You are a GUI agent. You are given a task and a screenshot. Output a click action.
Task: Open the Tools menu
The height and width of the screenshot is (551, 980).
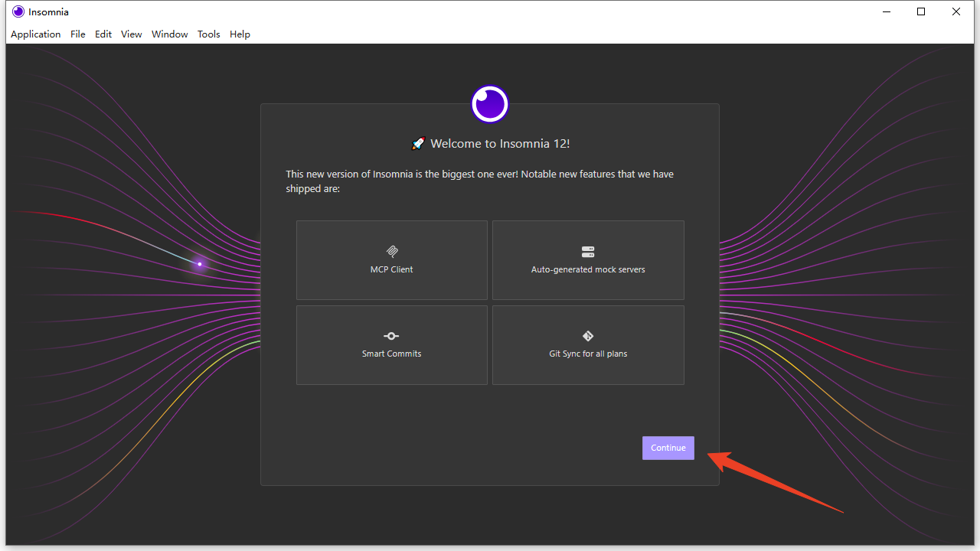tap(209, 34)
